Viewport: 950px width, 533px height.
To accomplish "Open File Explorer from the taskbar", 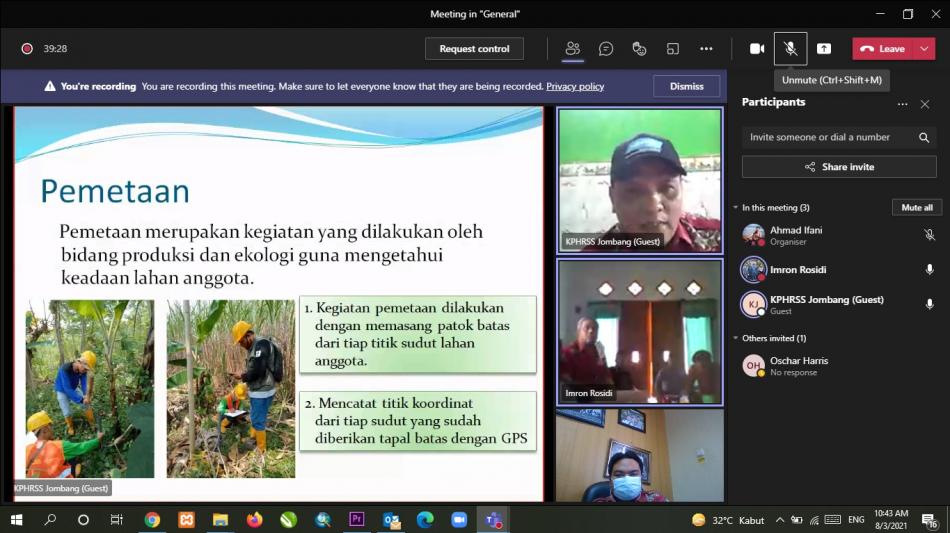I will pyautogui.click(x=220, y=520).
